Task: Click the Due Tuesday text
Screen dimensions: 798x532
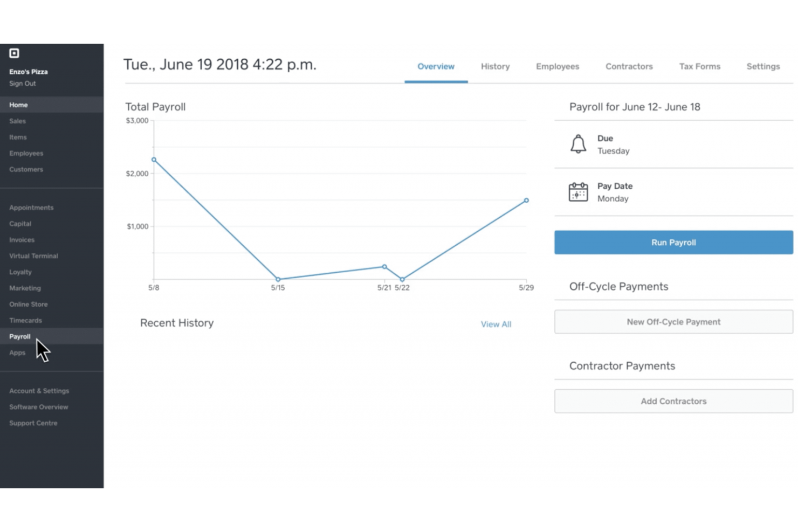Action: (x=614, y=144)
